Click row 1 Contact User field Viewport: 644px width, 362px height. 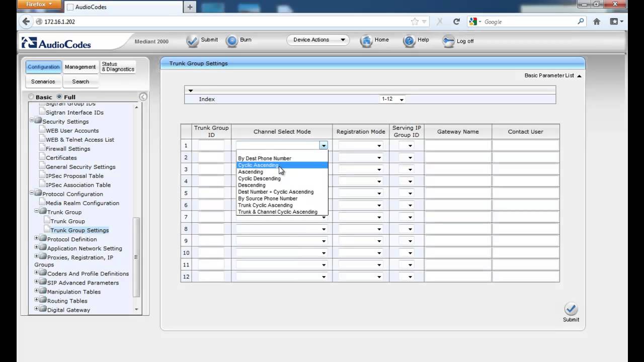(525, 146)
